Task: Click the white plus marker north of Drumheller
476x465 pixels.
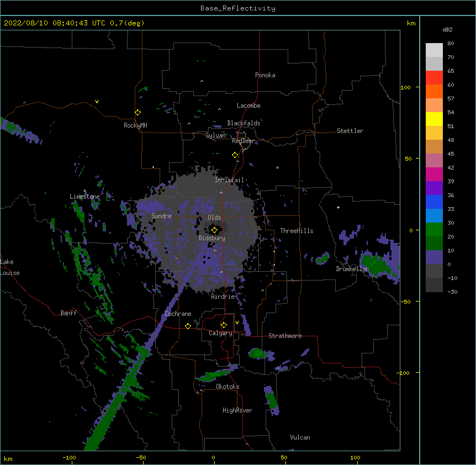Action: [338, 207]
